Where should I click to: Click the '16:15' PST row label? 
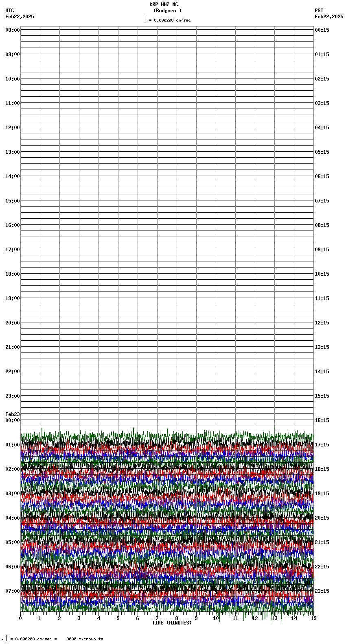pyautogui.click(x=322, y=420)
